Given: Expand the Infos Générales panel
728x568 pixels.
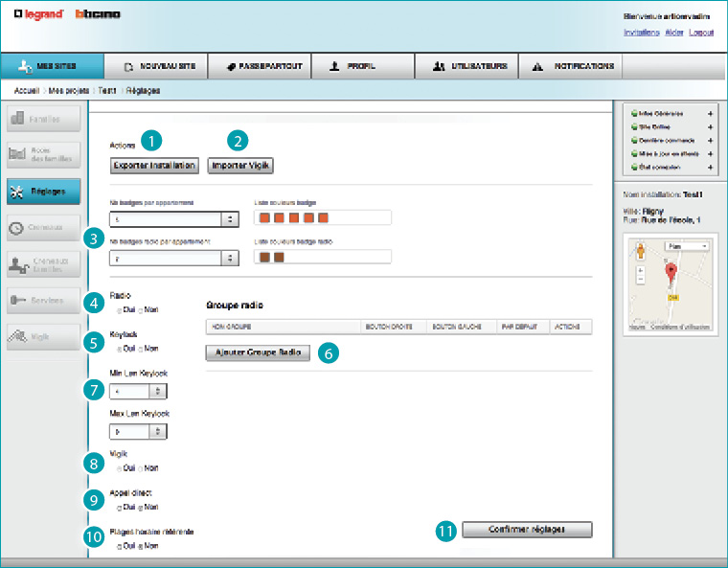Looking at the screenshot, I should (x=710, y=113).
